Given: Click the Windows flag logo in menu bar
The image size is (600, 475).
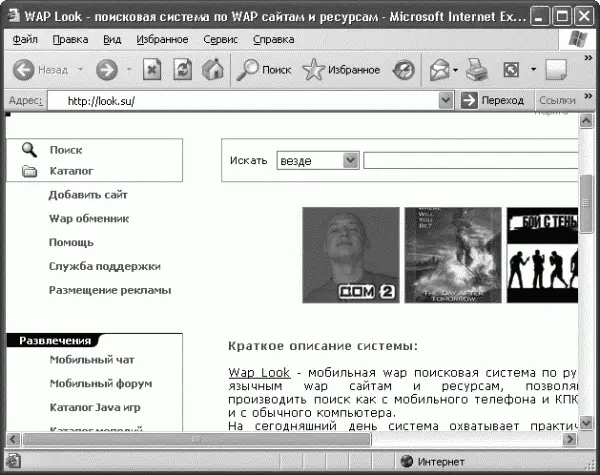Looking at the screenshot, I should [x=578, y=39].
